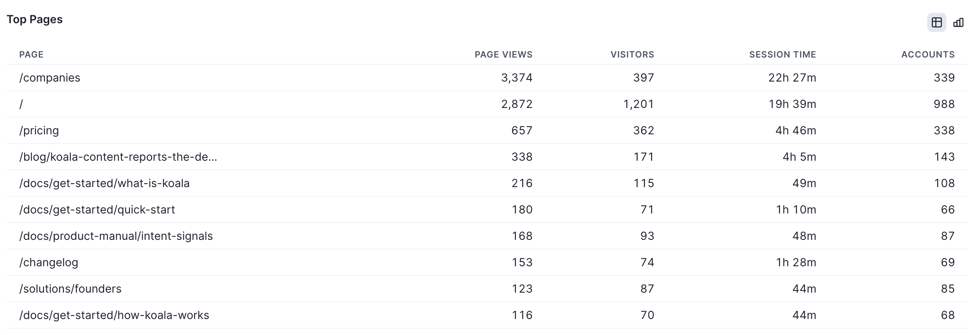Viewport: 980px width, 335px height.
Task: Select the /solutions/founders row
Action: [487, 289]
